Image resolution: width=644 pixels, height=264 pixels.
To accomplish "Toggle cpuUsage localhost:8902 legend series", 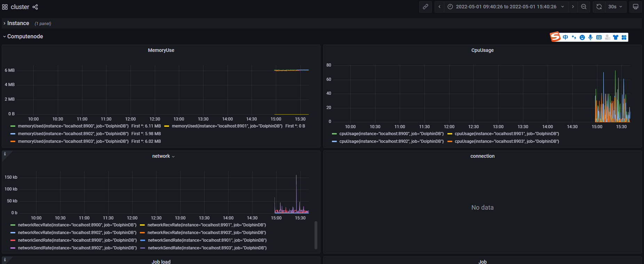I will (x=391, y=141).
